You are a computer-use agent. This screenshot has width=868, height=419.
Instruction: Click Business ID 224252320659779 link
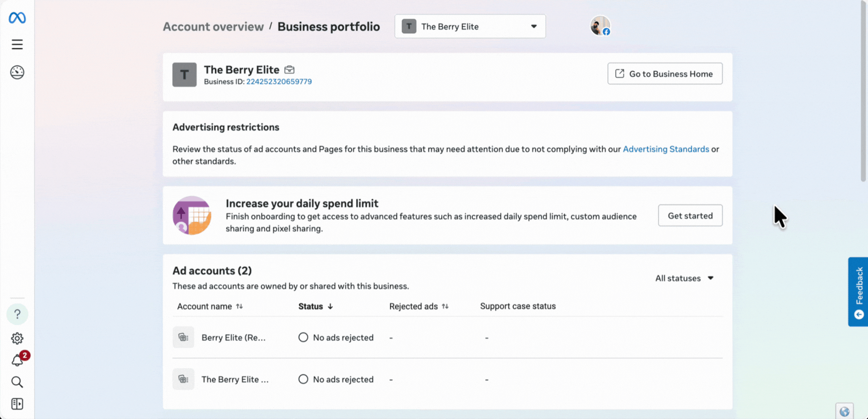279,81
